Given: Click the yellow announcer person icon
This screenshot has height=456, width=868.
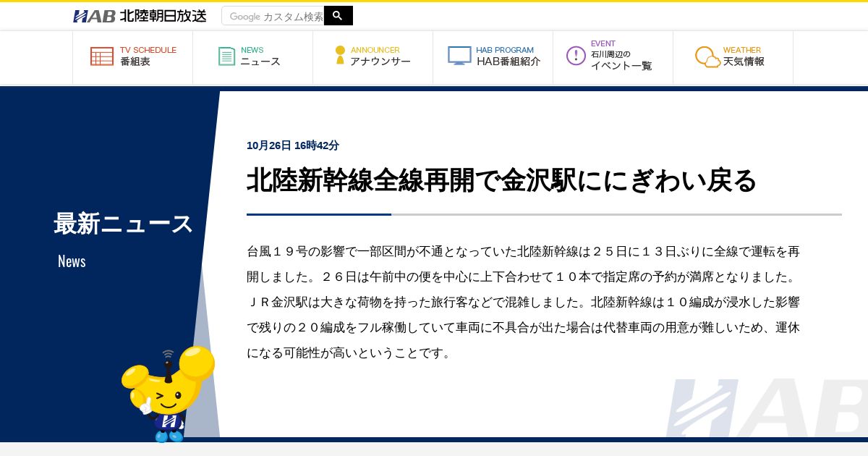Looking at the screenshot, I should [340, 56].
